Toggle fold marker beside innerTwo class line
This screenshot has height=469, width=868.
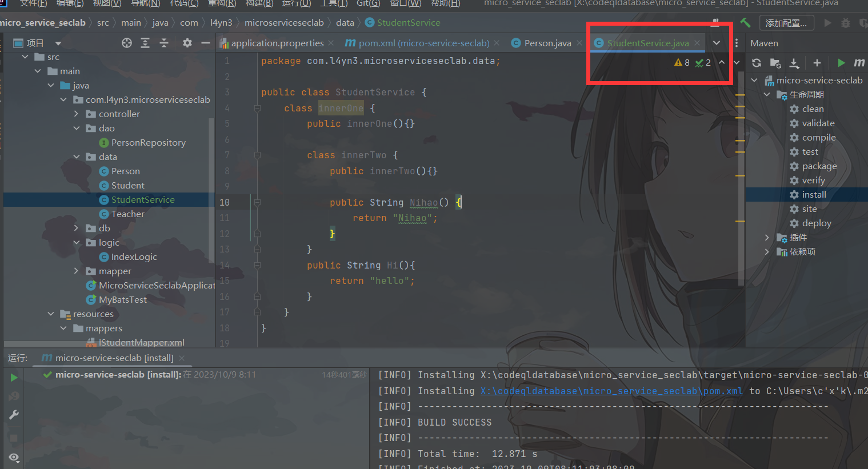point(257,155)
